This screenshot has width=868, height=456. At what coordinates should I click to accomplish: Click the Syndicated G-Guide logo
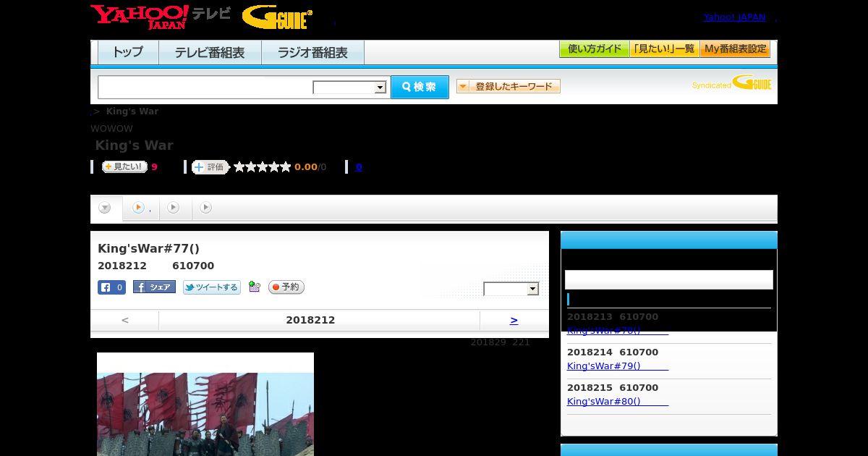[x=731, y=83]
